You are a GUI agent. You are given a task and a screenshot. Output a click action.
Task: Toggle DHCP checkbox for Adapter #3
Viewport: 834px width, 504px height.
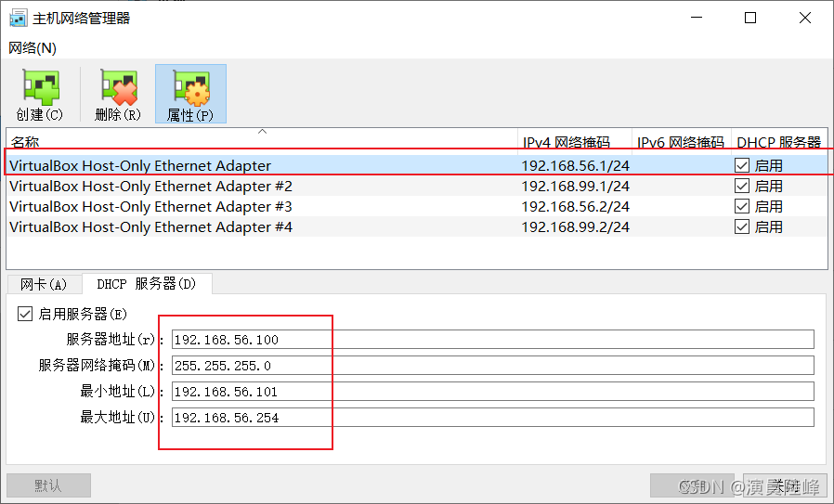pyautogui.click(x=742, y=206)
